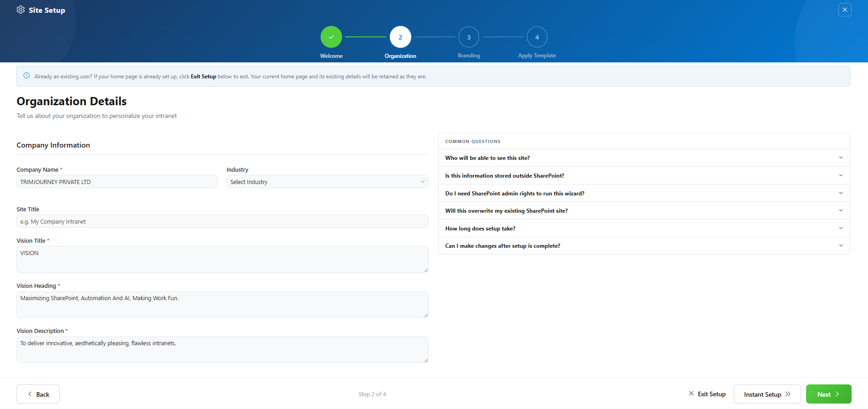Click the Company Name input field

pyautogui.click(x=117, y=182)
